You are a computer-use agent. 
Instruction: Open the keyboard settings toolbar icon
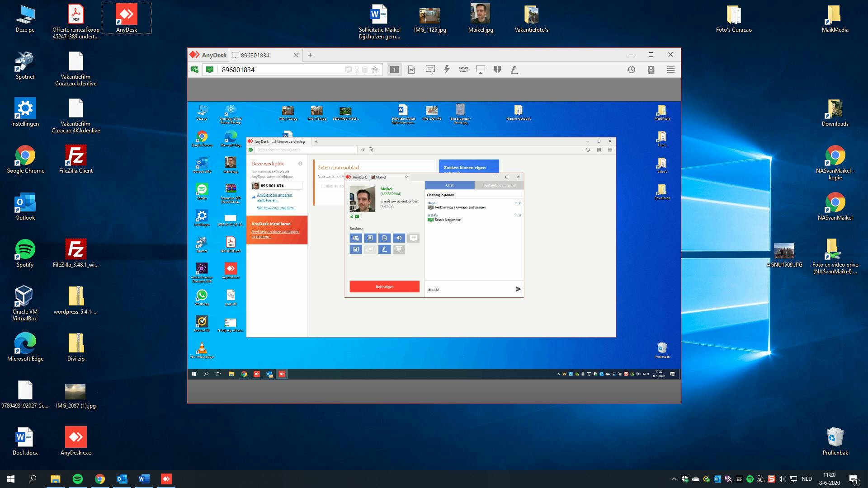463,70
